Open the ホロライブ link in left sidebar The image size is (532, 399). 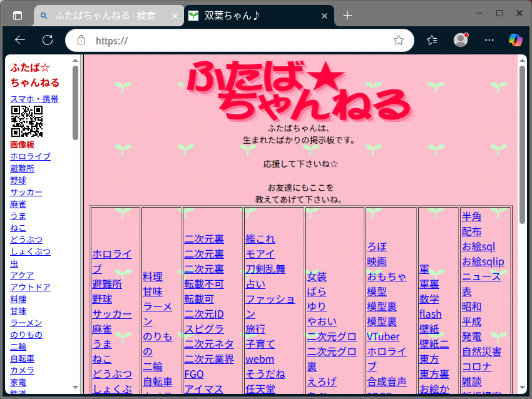click(x=30, y=156)
